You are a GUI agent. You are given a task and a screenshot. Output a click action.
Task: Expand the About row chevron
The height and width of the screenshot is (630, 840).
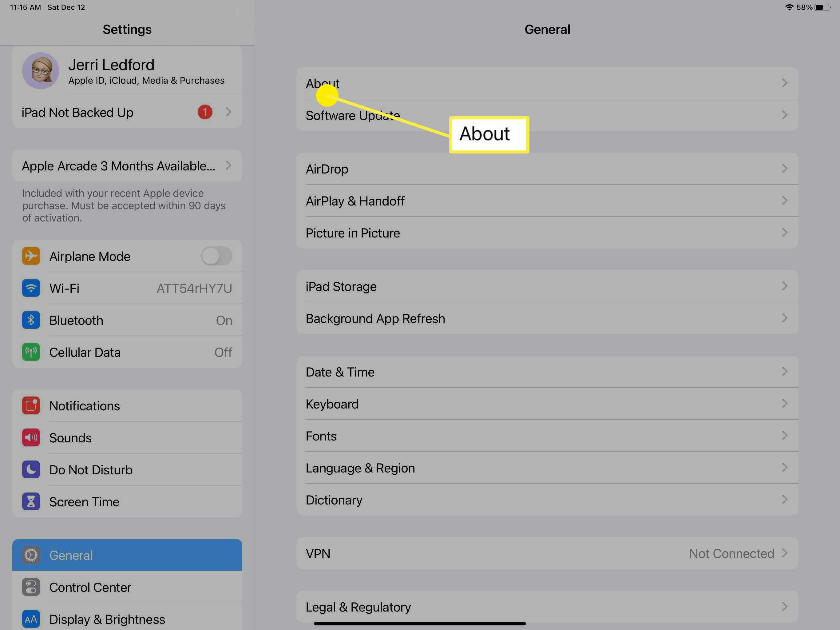coord(785,83)
